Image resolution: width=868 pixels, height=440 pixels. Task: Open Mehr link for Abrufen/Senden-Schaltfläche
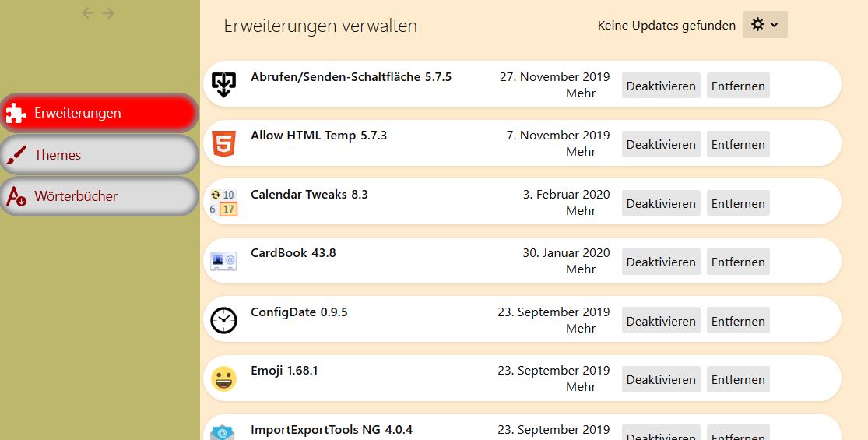pyautogui.click(x=581, y=93)
